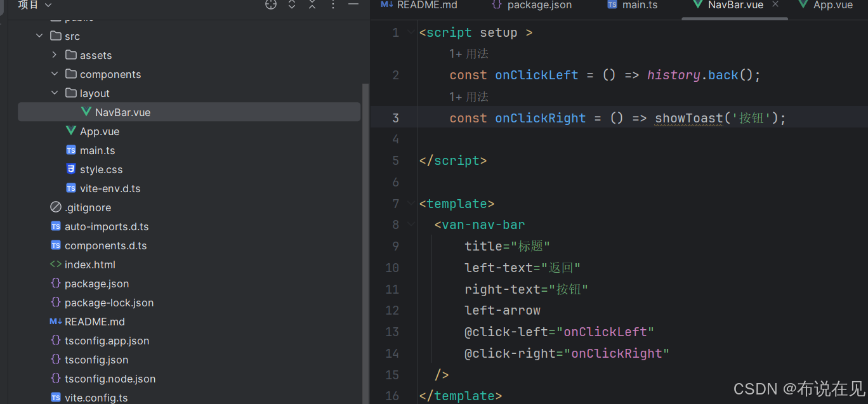Open main.ts in the project tree
The width and height of the screenshot is (868, 404).
97,150
